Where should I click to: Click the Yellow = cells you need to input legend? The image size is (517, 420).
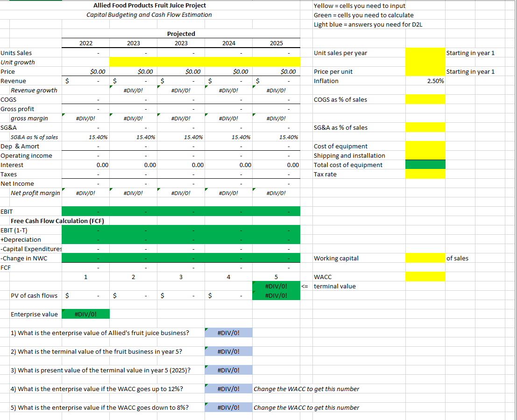point(360,6)
